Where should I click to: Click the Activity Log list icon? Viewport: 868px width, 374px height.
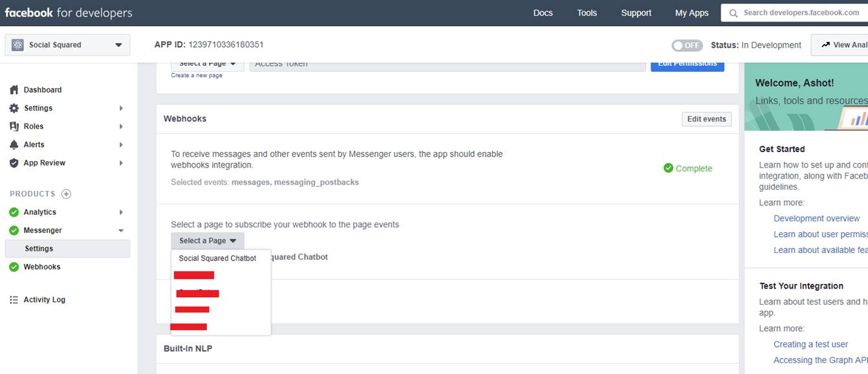[14, 300]
